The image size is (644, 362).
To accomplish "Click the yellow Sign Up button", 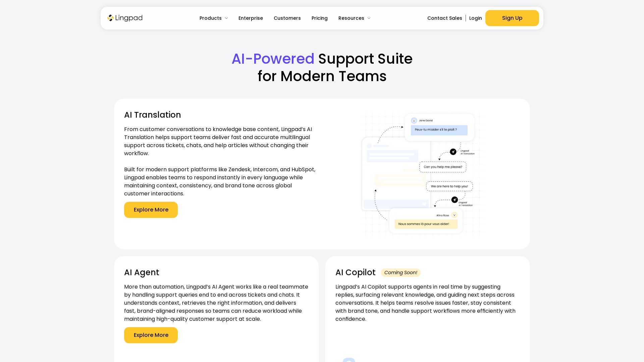I will (512, 18).
